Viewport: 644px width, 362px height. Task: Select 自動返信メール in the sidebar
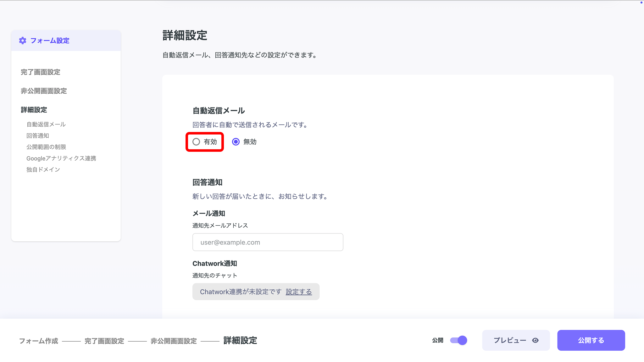[x=46, y=124]
